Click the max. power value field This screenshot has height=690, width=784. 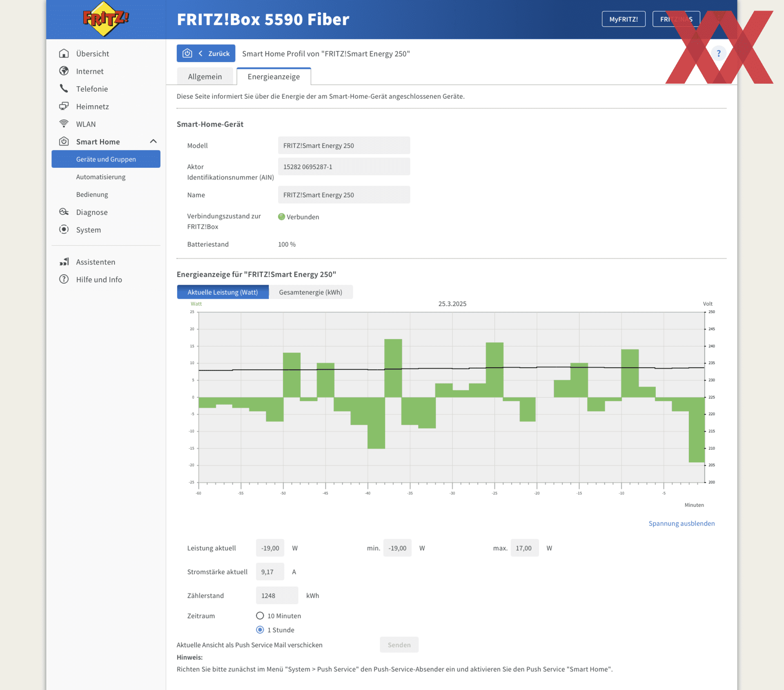524,548
